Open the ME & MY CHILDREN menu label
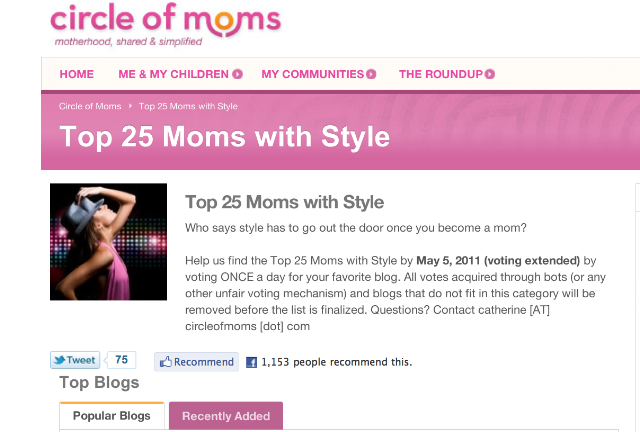The image size is (640, 432). tap(173, 74)
